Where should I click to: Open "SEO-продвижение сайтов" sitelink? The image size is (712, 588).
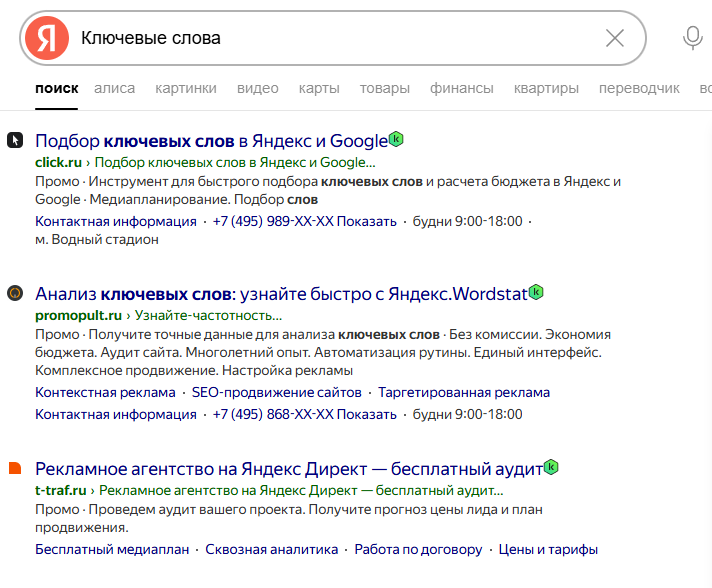point(277,392)
